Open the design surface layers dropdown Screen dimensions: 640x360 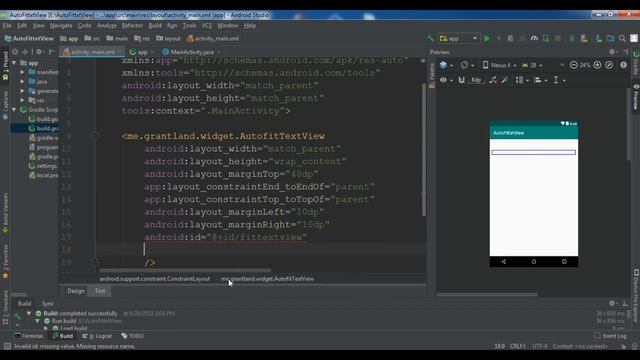[446, 65]
